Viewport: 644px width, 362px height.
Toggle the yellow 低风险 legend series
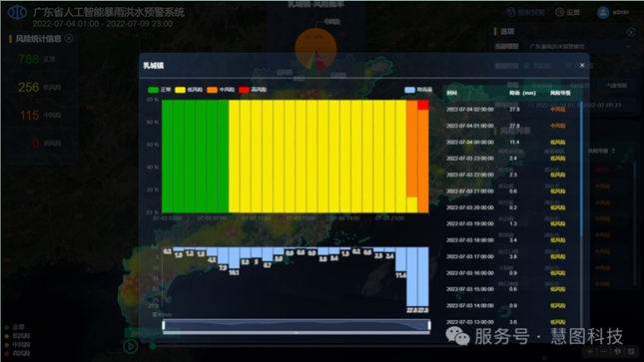[189, 90]
